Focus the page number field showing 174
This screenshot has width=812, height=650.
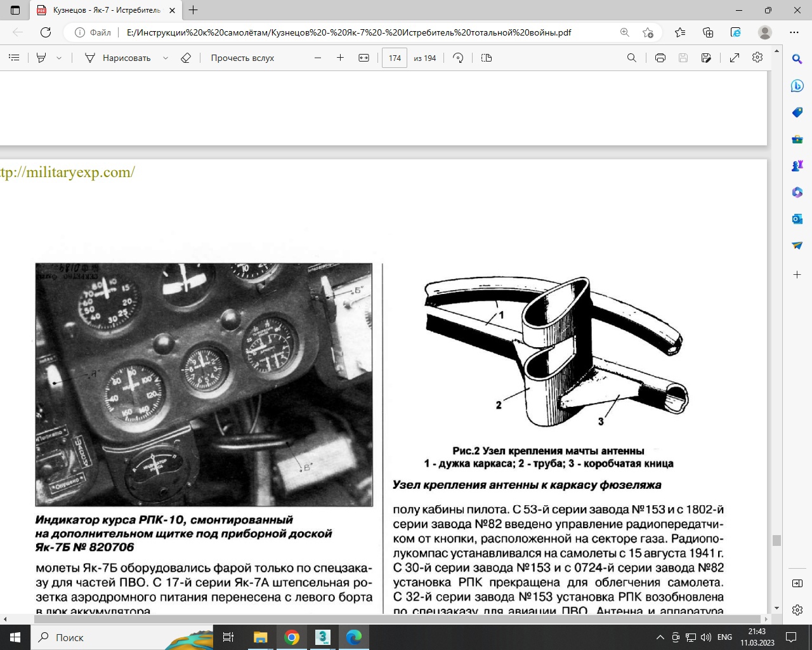tap(395, 58)
